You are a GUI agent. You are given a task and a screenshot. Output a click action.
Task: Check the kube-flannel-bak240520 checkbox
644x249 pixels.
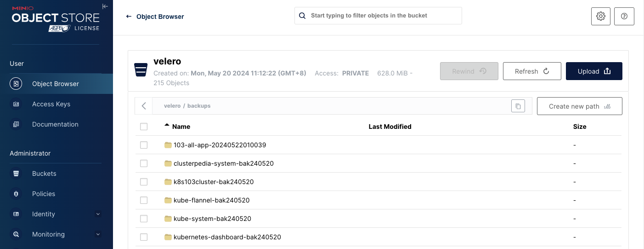(x=144, y=200)
